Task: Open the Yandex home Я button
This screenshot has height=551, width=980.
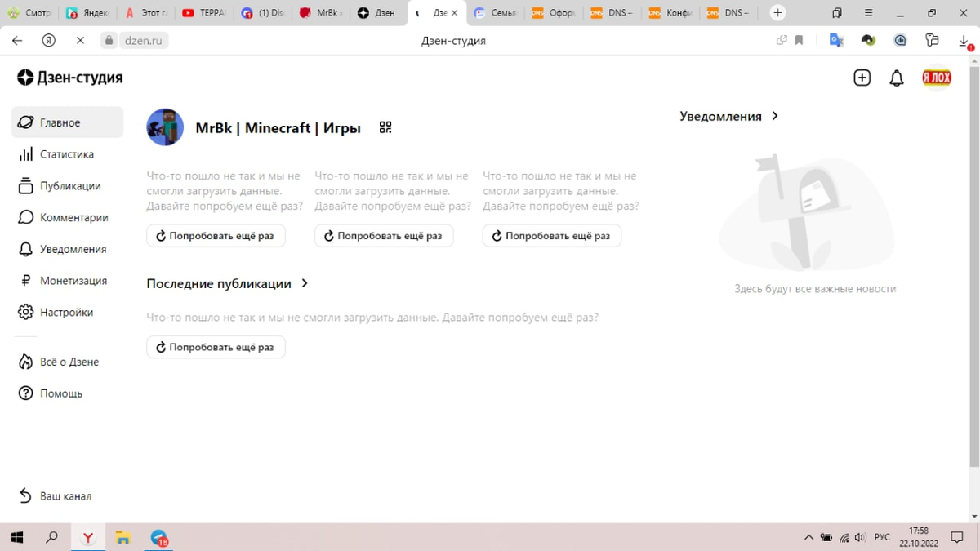Action: click(48, 40)
